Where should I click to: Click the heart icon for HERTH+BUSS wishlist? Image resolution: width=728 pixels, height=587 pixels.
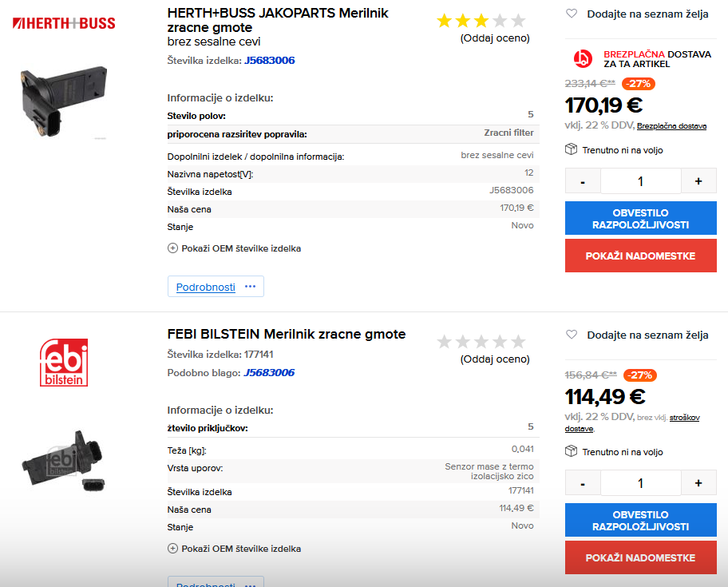572,14
